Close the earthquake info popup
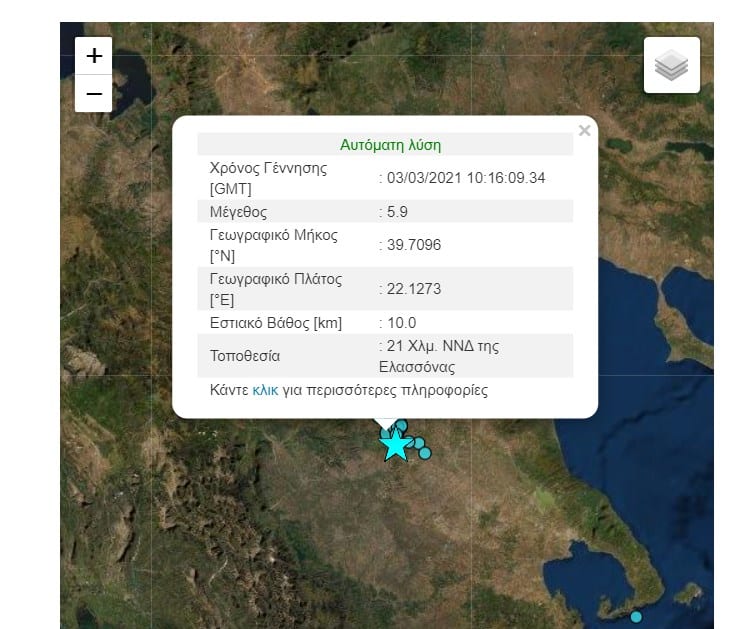Image resolution: width=742 pixels, height=629 pixels. 585,130
